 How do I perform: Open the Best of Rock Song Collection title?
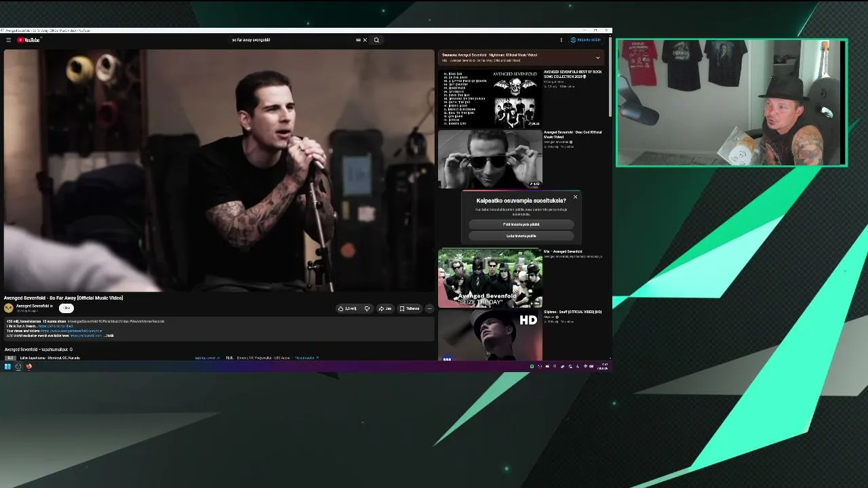[x=573, y=74]
